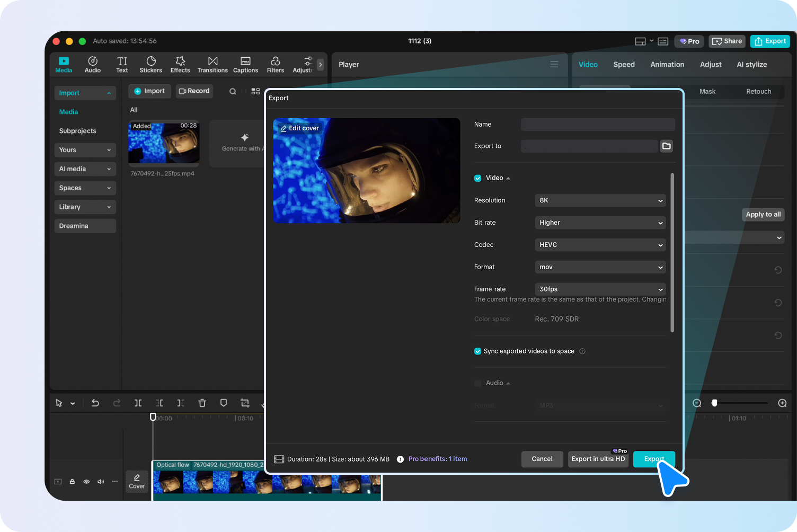Image resolution: width=797 pixels, height=532 pixels.
Task: Open the Stickers panel
Action: click(150, 65)
